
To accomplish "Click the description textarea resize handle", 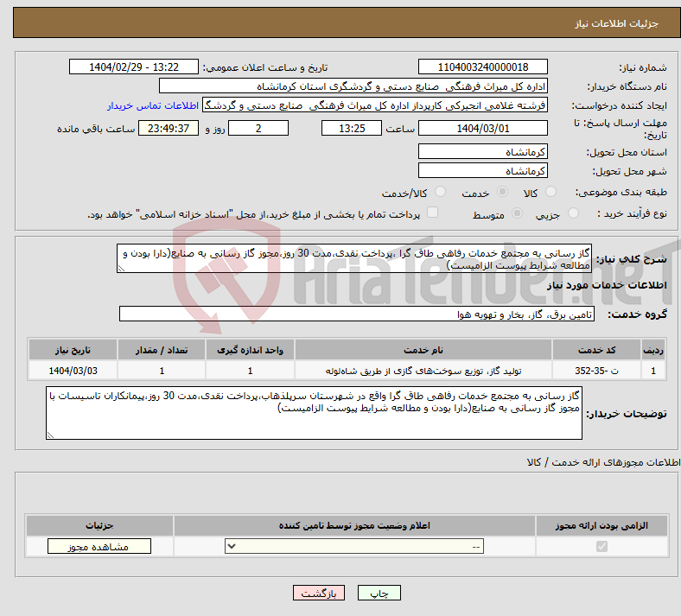I will point(121,269).
